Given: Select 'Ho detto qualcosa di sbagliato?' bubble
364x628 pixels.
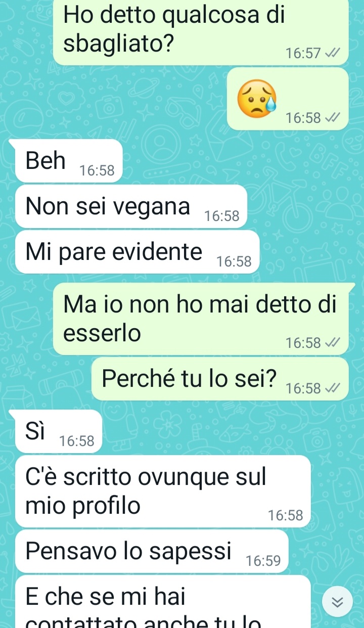Looking at the screenshot, I should 201,31.
